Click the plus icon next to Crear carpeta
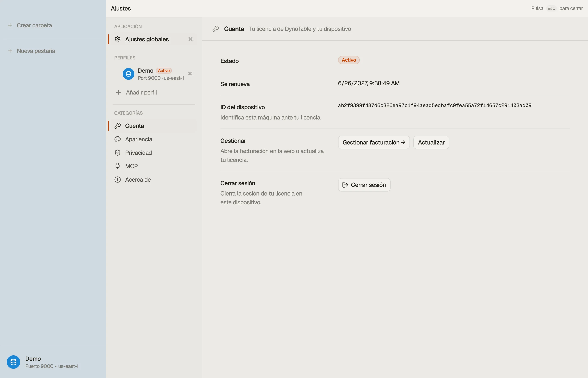 pos(10,25)
